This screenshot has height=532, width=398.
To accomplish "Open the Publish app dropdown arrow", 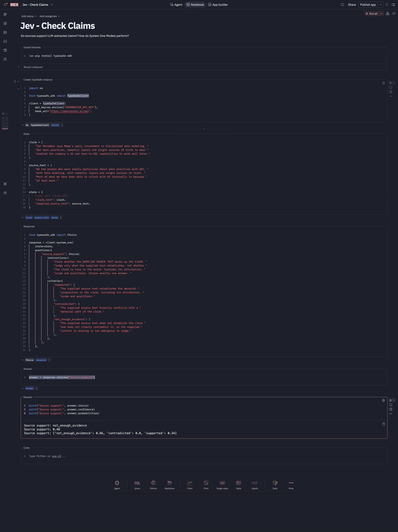I will tap(380, 5).
